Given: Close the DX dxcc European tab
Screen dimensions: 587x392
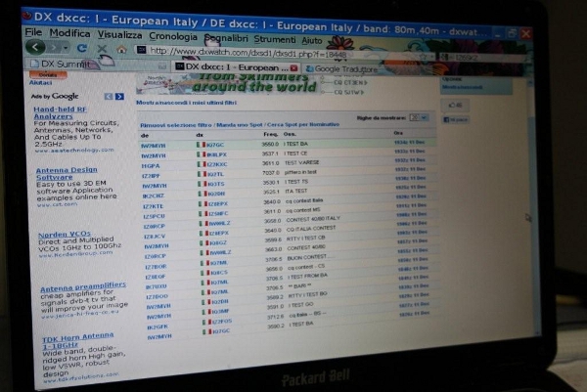Looking at the screenshot, I should [293, 68].
